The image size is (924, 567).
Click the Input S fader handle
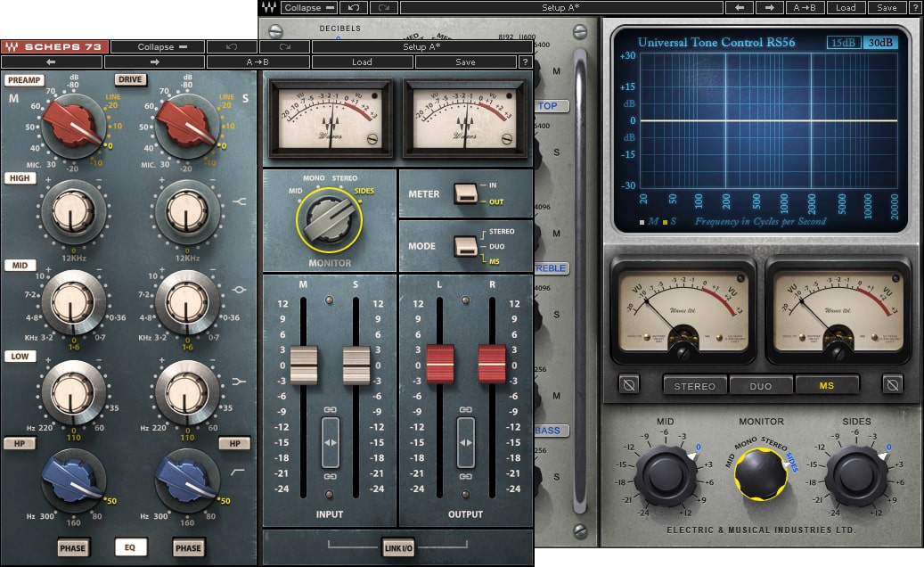(356, 365)
